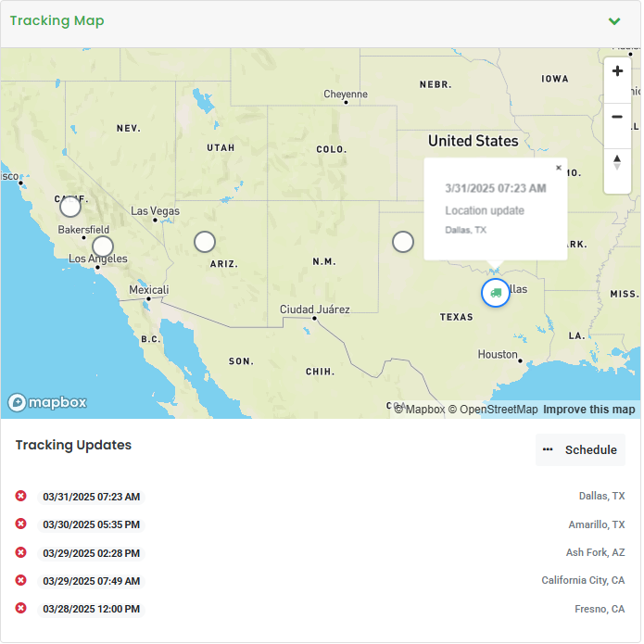Select the 03/28/2025 12:00 PM timestamp
644x644 pixels.
pos(91,609)
